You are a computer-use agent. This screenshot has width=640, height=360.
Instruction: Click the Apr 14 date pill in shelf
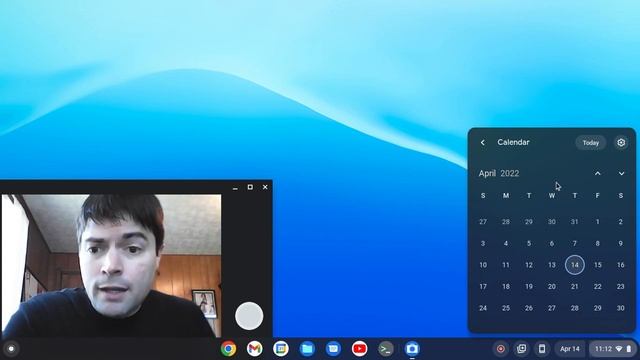coord(570,349)
